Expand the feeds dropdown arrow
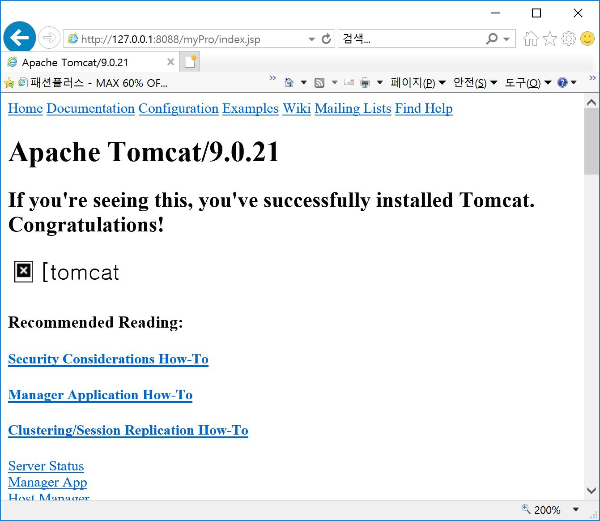 click(334, 82)
